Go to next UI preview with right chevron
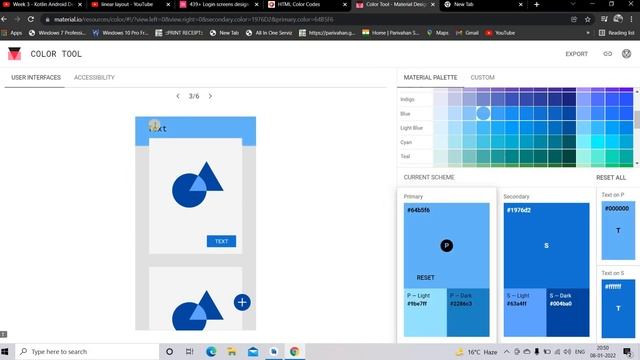The image size is (640, 360). (210, 96)
